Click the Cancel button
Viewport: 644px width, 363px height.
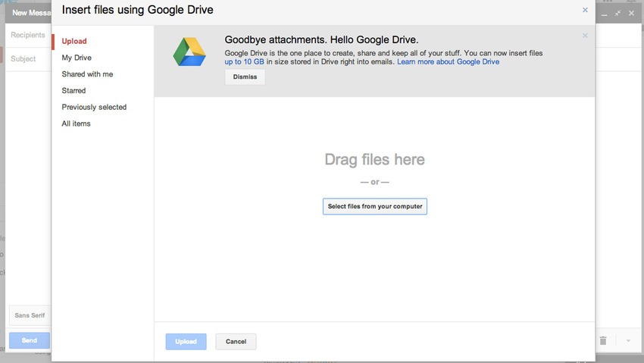pos(236,342)
